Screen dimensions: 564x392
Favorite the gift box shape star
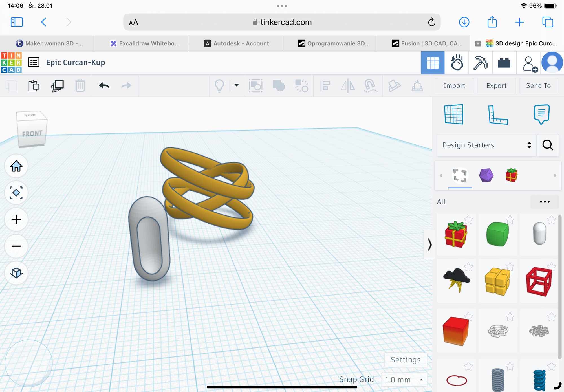click(468, 219)
